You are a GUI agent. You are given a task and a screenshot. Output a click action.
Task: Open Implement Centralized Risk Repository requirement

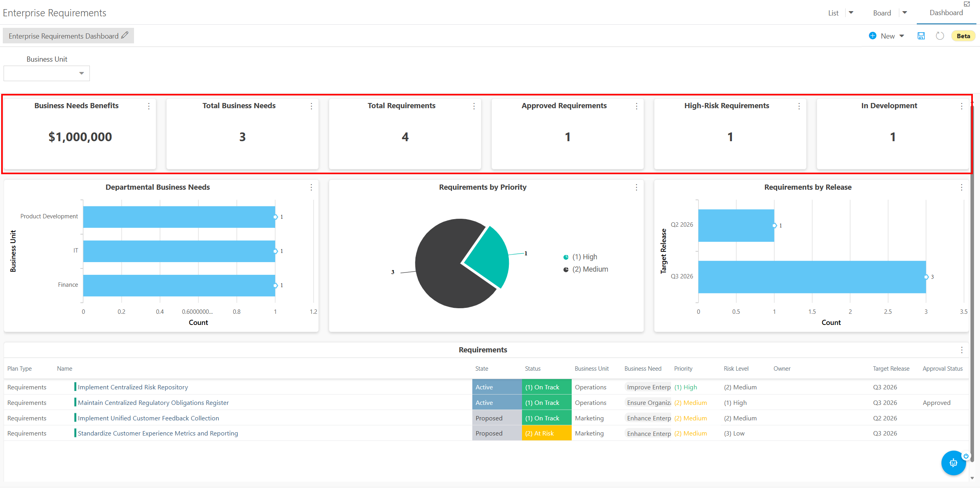[x=133, y=387]
